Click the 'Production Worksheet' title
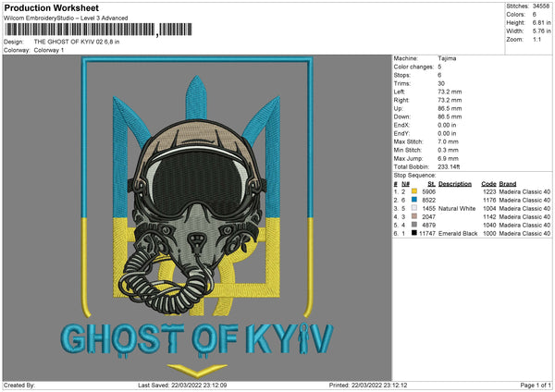 pyautogui.click(x=52, y=7)
